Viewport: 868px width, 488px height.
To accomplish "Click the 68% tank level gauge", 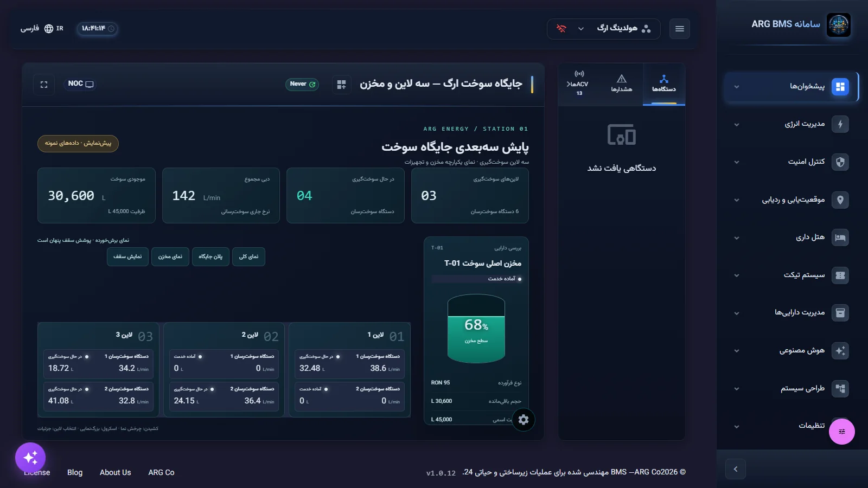I will point(476,329).
